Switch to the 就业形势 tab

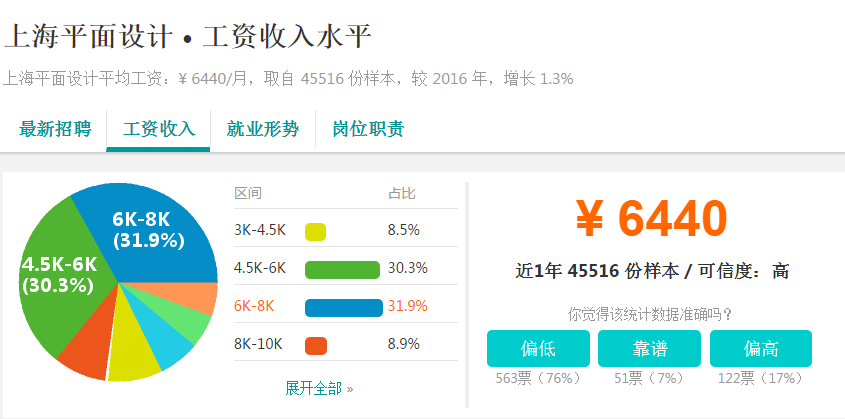262,129
